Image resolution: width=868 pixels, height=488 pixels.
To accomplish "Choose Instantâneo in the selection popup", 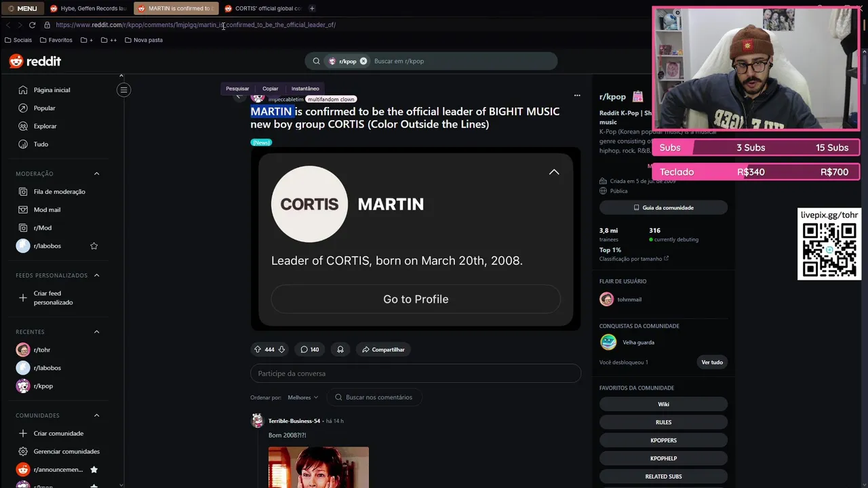I will coord(305,89).
